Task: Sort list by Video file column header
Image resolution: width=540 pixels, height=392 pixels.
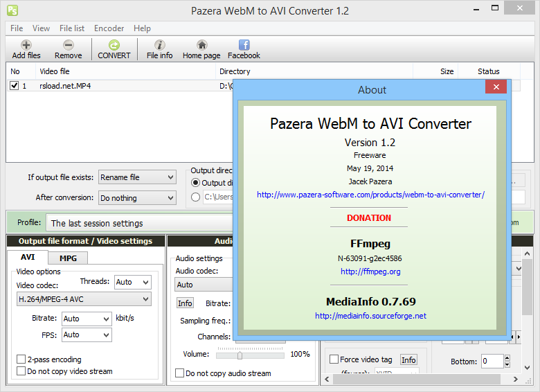Action: coord(126,71)
